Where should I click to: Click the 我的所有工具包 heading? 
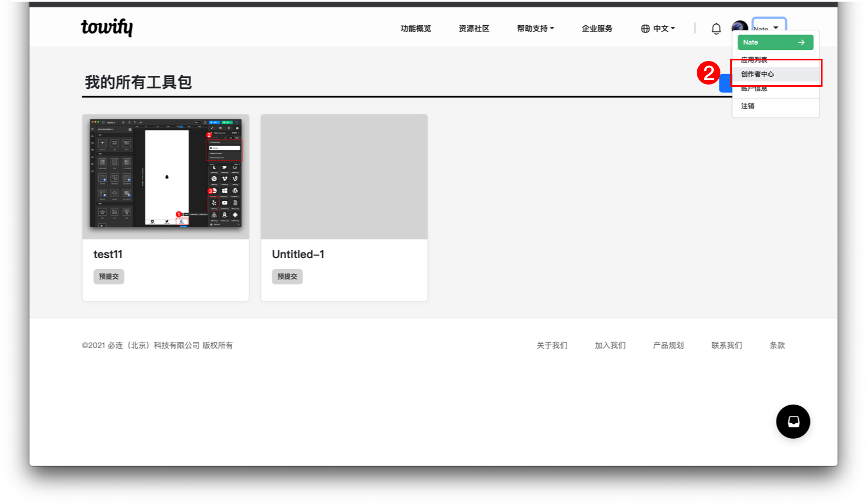(x=138, y=82)
